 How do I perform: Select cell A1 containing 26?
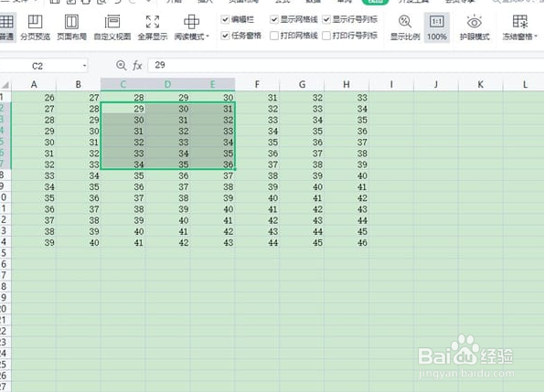(34, 98)
